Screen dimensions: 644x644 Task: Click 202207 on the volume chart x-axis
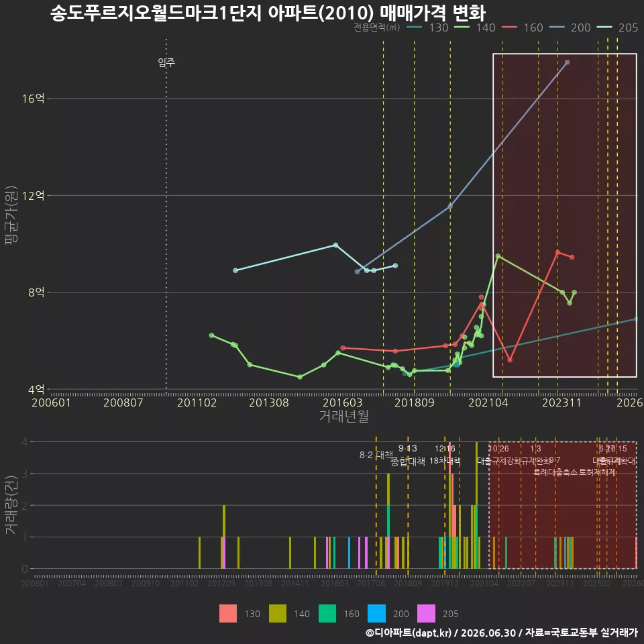pyautogui.click(x=521, y=583)
